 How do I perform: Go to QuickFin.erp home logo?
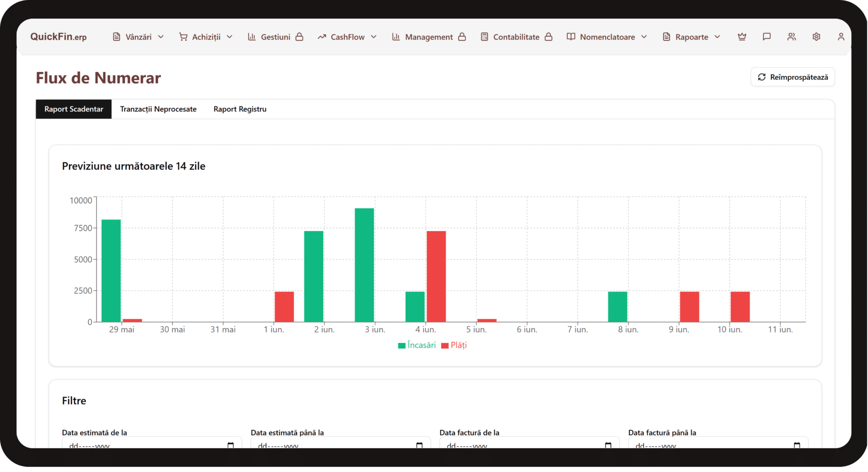58,37
